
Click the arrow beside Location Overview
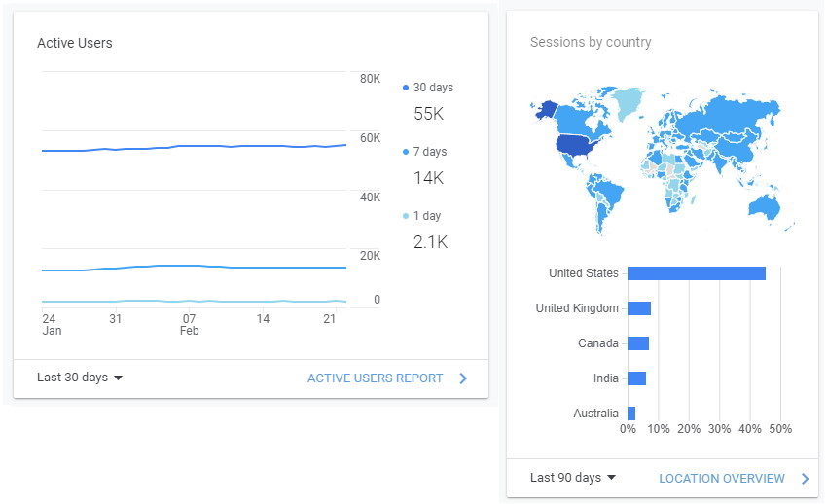click(x=805, y=478)
